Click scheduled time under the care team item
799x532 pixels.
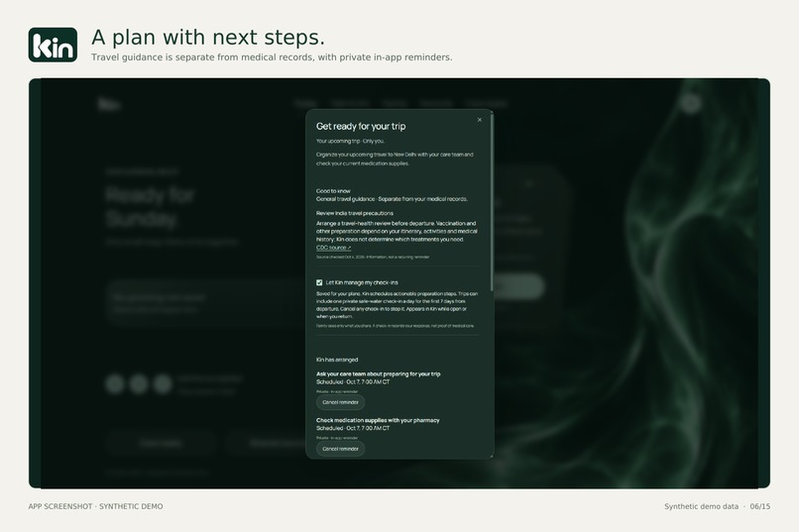point(353,381)
